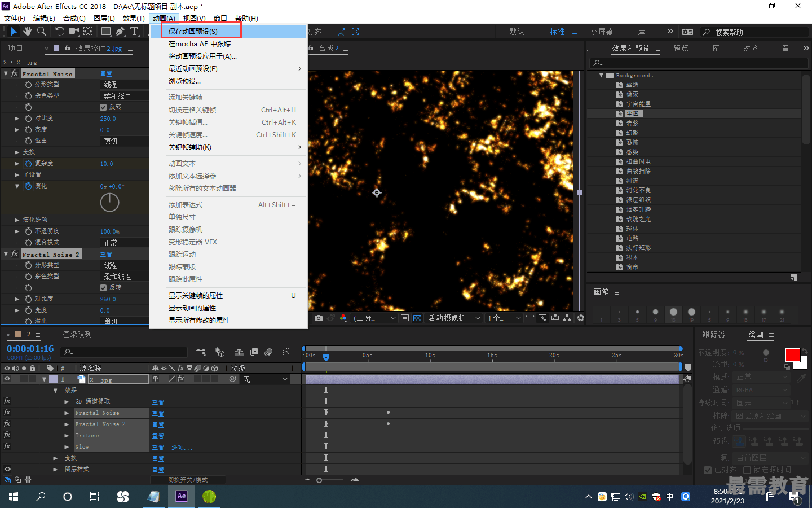The width and height of the screenshot is (812, 508).
Task: Switch to the 跟踪器 tab
Action: coord(714,334)
